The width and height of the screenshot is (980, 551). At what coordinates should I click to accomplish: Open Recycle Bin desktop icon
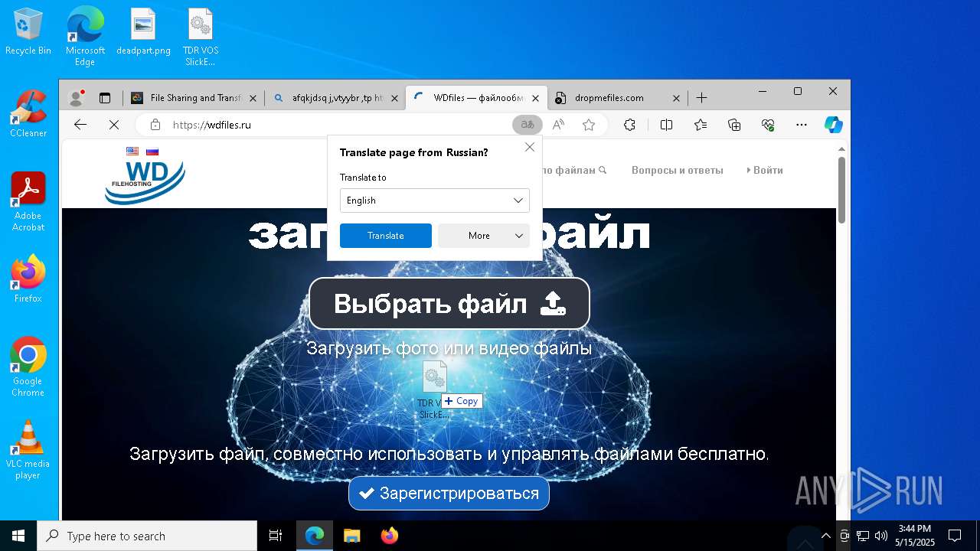tap(28, 31)
